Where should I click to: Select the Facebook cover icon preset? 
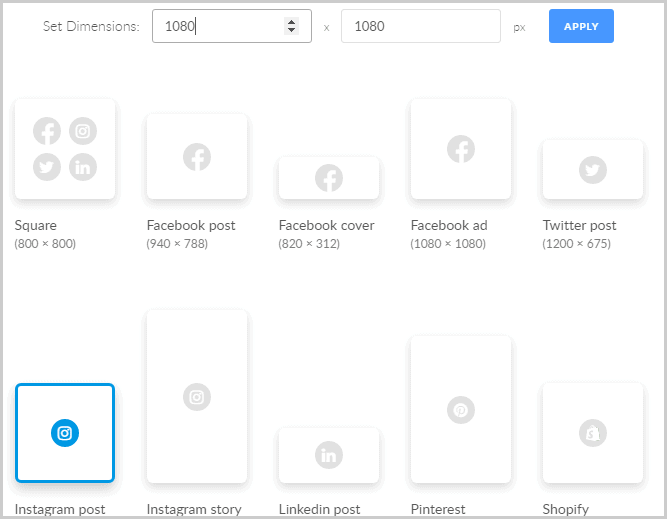pyautogui.click(x=329, y=178)
